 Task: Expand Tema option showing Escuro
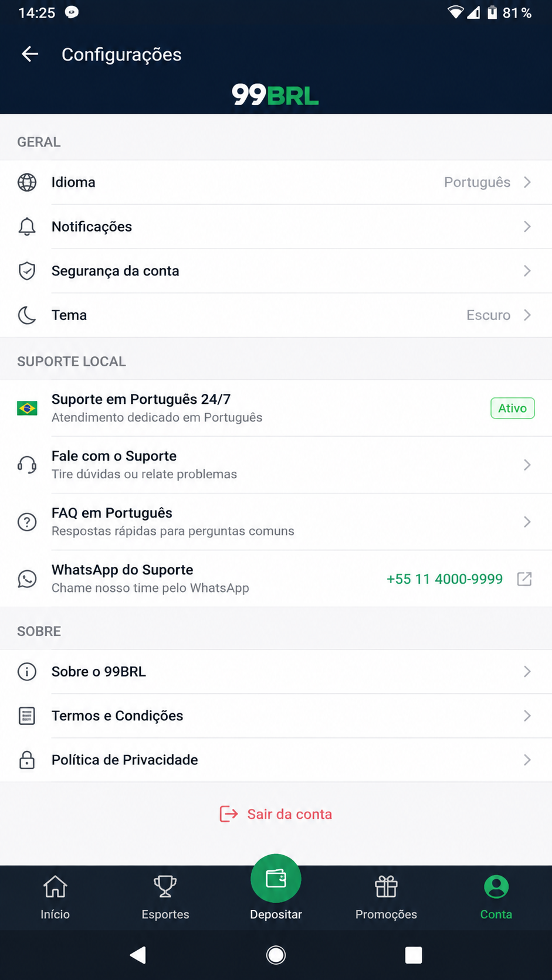tap(276, 315)
